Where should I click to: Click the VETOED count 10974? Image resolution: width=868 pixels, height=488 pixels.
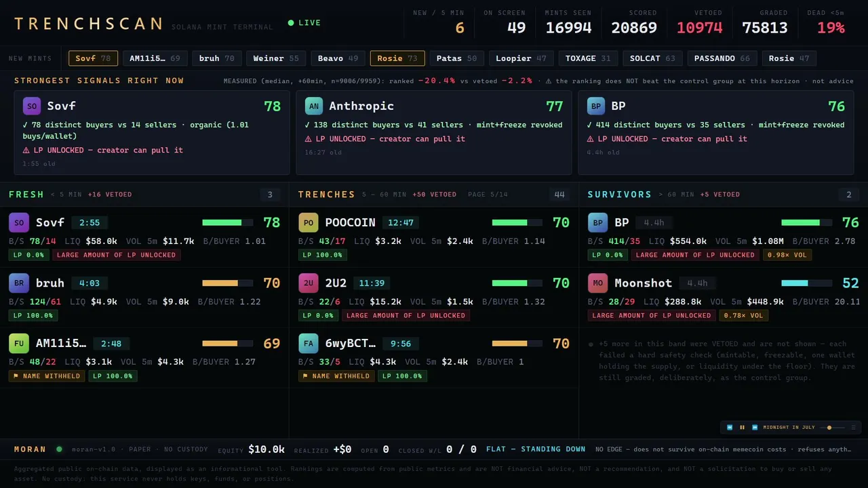point(700,28)
